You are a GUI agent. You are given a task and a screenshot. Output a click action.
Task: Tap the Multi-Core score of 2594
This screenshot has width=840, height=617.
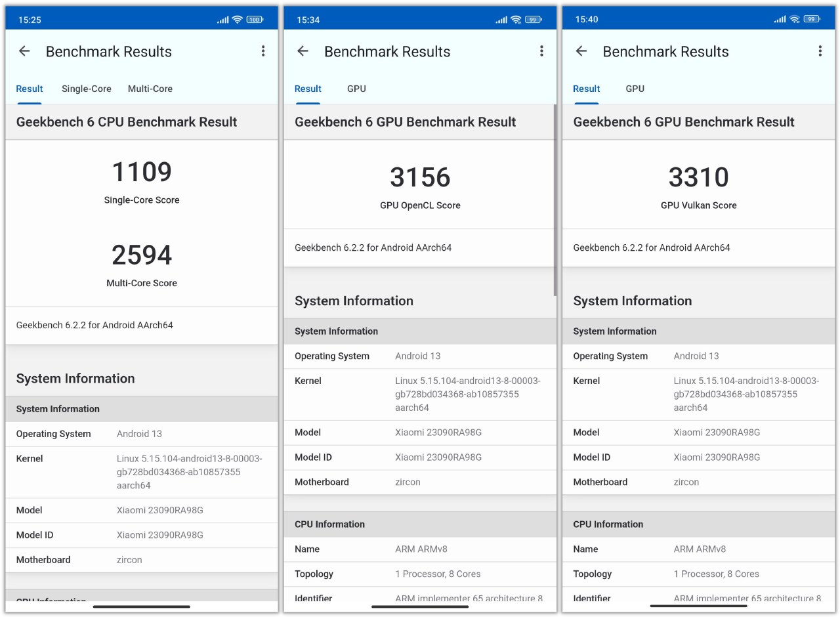click(142, 255)
